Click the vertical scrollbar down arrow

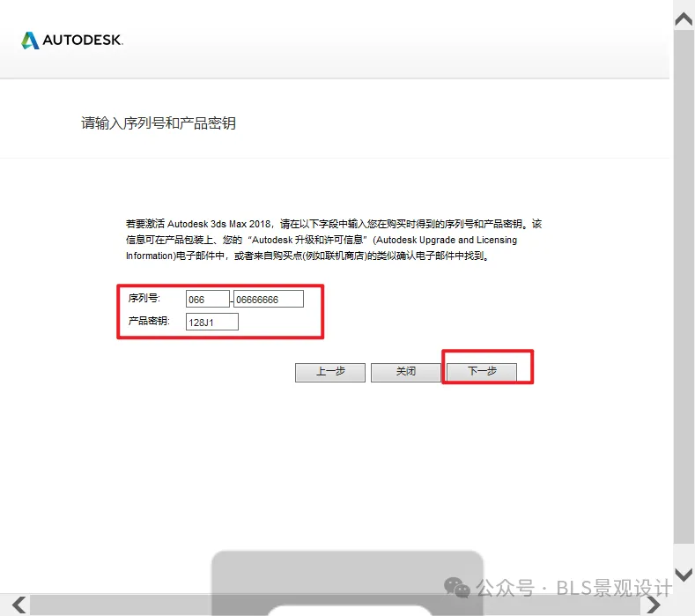pos(684,575)
